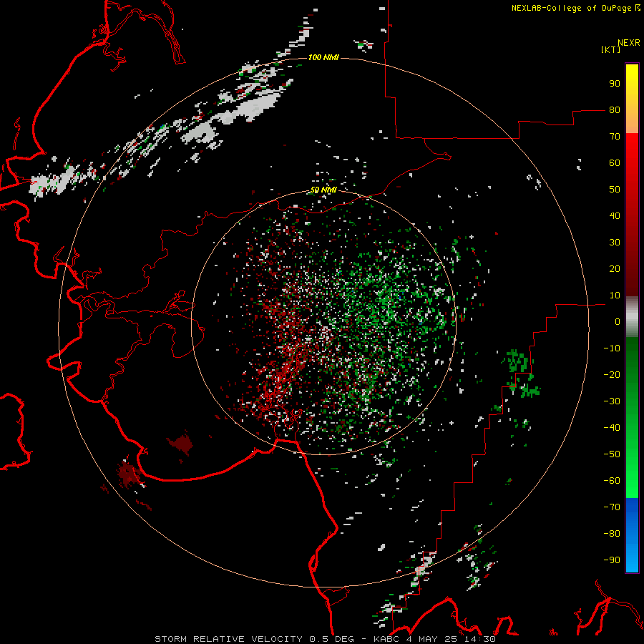Click the positive 90 value on the scale
Screen dimensions: 644x644
[615, 84]
